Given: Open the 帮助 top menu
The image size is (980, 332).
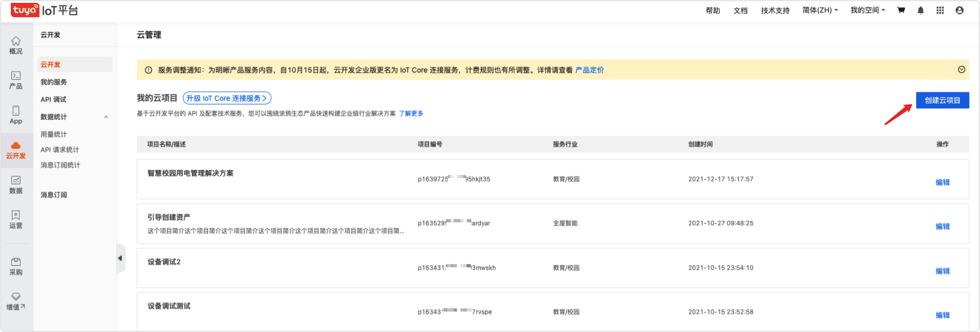Looking at the screenshot, I should coord(713,10).
